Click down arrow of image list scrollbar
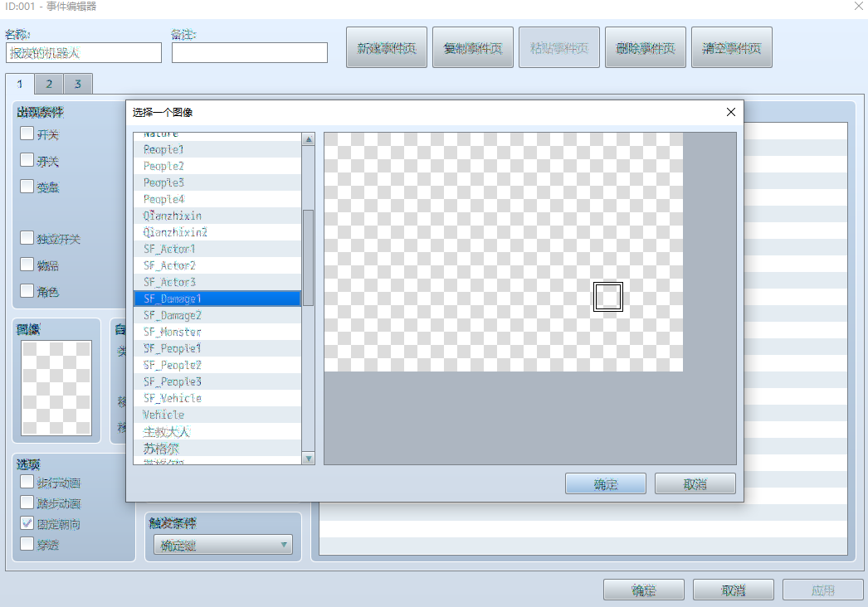868x607 pixels. point(309,459)
